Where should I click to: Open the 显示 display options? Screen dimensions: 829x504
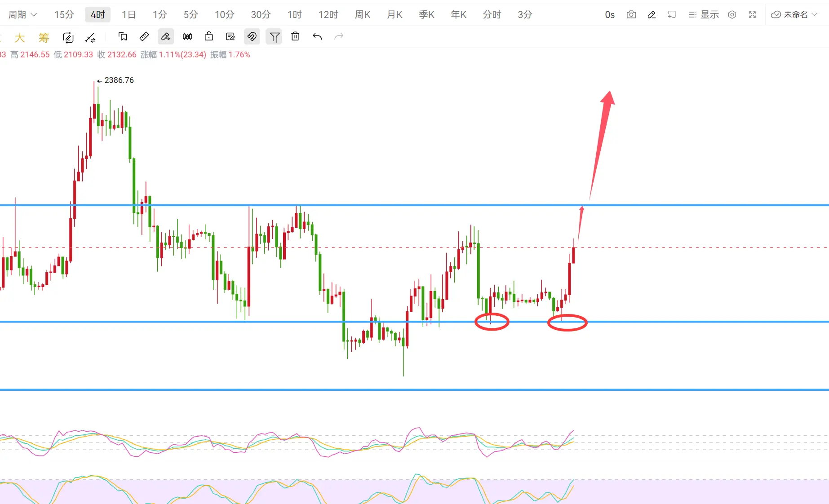coord(704,15)
